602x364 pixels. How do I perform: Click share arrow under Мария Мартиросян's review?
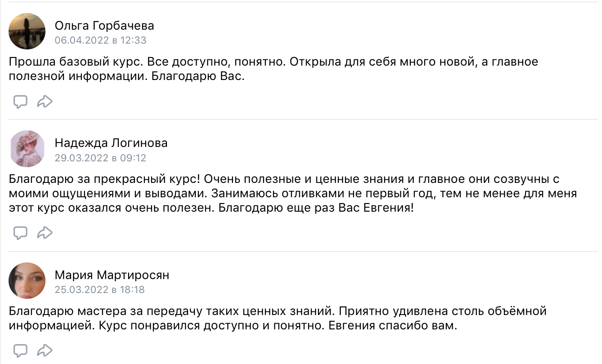tap(45, 350)
